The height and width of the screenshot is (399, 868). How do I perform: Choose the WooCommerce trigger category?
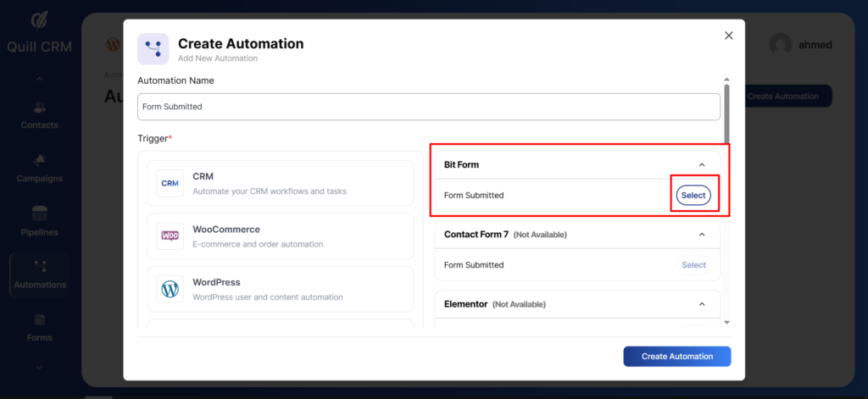coord(280,236)
